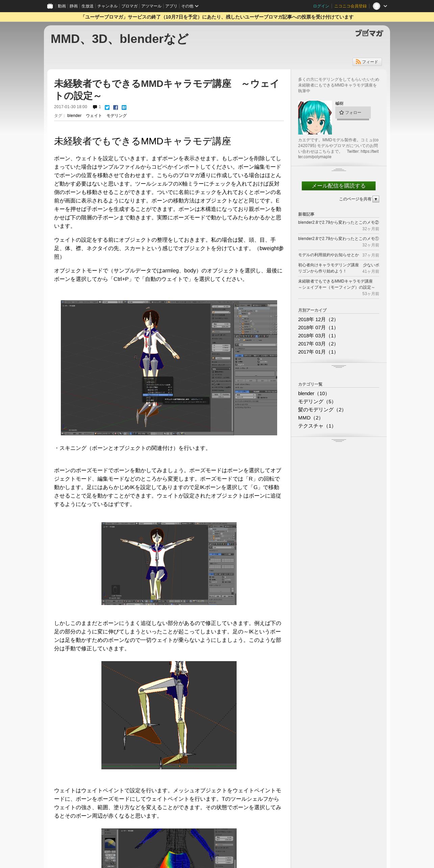Select ブロマガ in top navigation
This screenshot has height=868, width=434.
click(x=129, y=6)
